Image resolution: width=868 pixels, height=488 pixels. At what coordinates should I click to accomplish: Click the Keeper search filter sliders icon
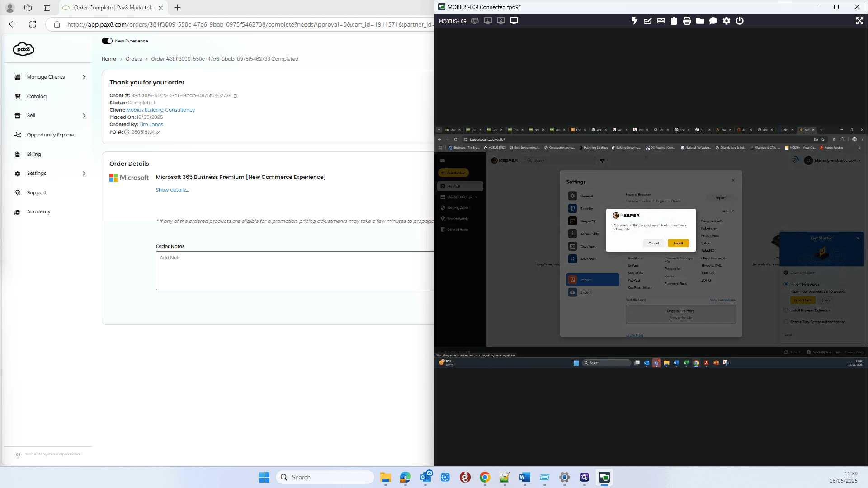tap(602, 160)
